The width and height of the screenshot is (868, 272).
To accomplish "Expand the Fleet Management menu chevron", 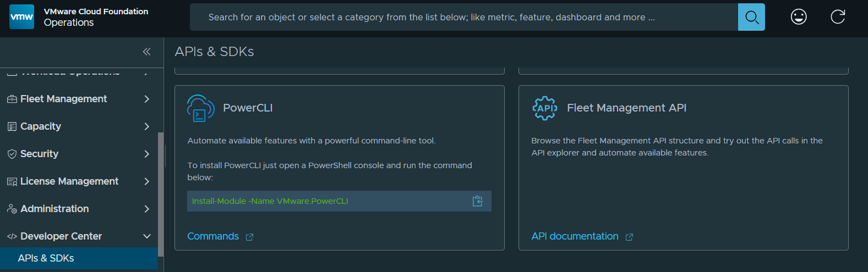I will click(146, 99).
